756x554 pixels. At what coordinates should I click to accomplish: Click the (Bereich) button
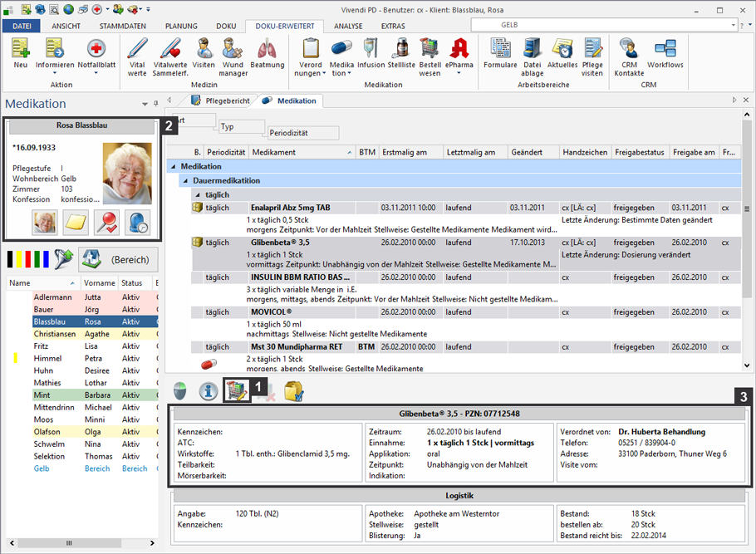(118, 260)
